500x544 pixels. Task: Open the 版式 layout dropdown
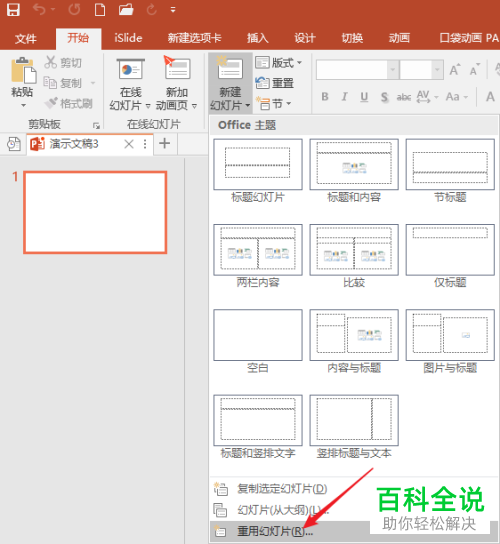tap(278, 63)
